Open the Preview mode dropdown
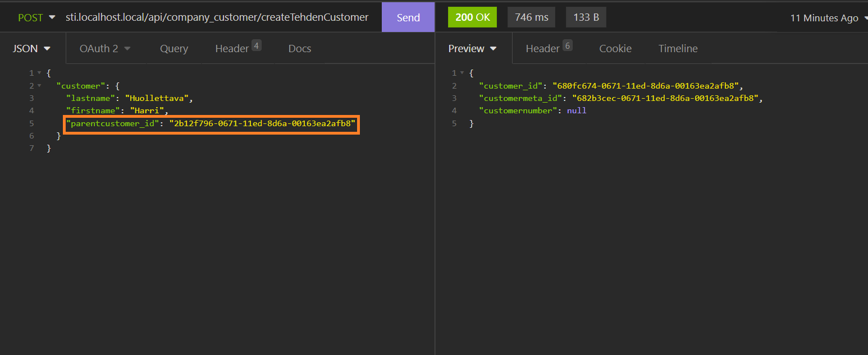 (x=472, y=49)
